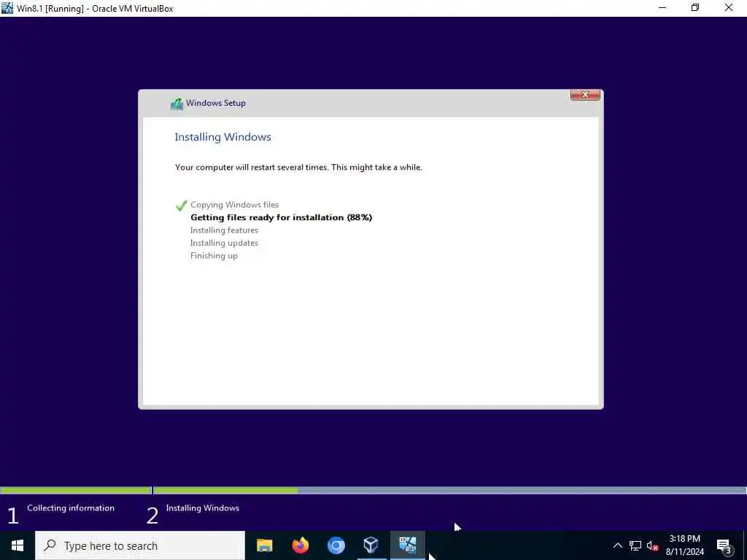The height and width of the screenshot is (560, 747).
Task: Click the Collecting information progress bar
Action: tap(75, 490)
